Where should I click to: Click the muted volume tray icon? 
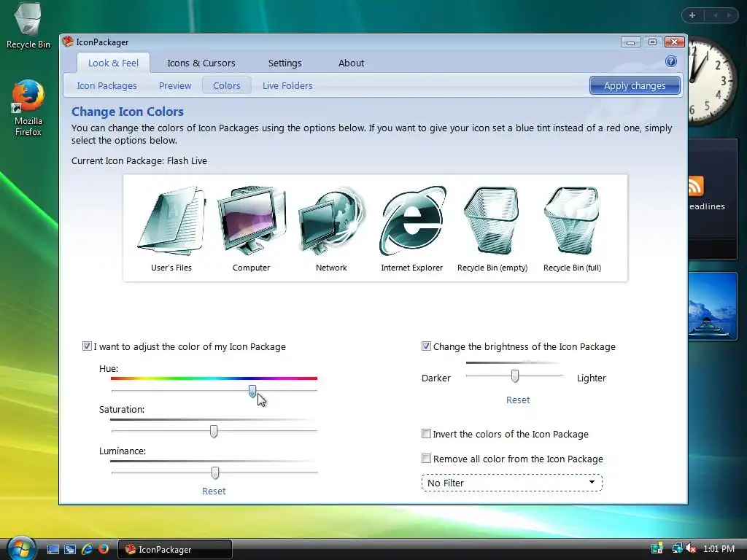tap(691, 548)
